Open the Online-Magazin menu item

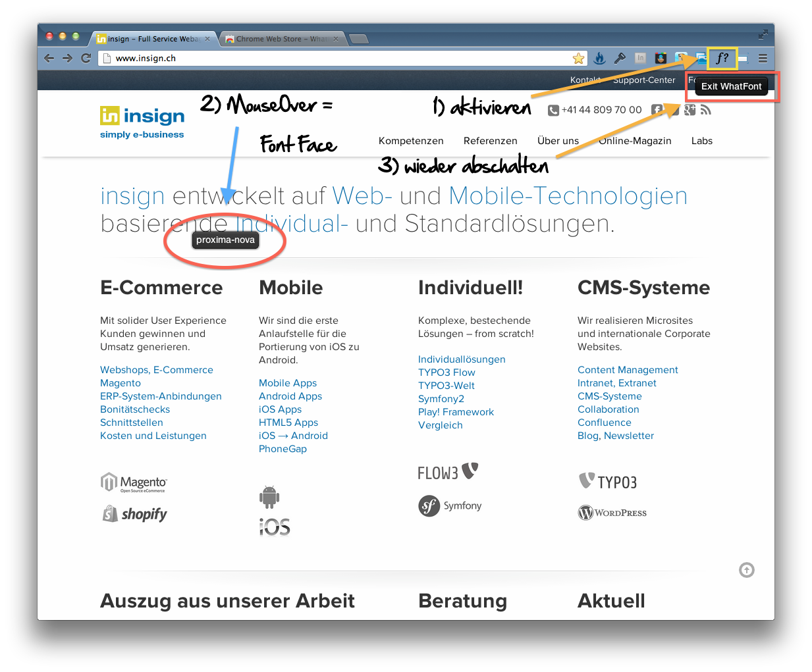tap(635, 141)
